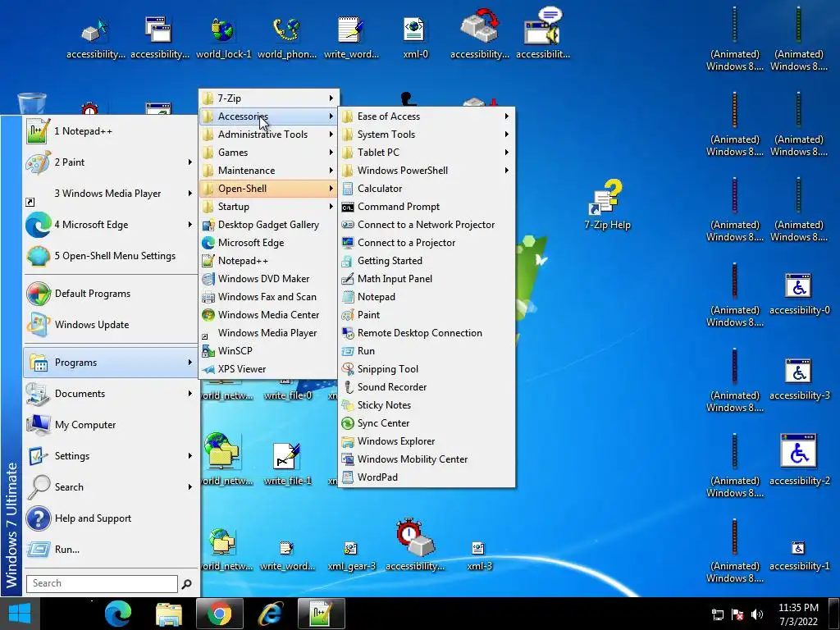Screen dimensions: 840x630
Task: Open Documents in start menu
Action: [x=111, y=394]
